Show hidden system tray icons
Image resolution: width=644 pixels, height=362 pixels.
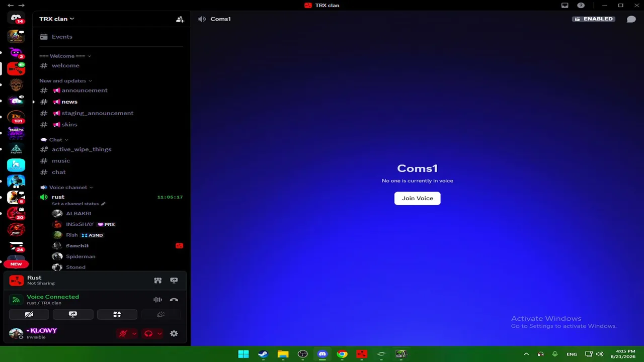[526, 354]
